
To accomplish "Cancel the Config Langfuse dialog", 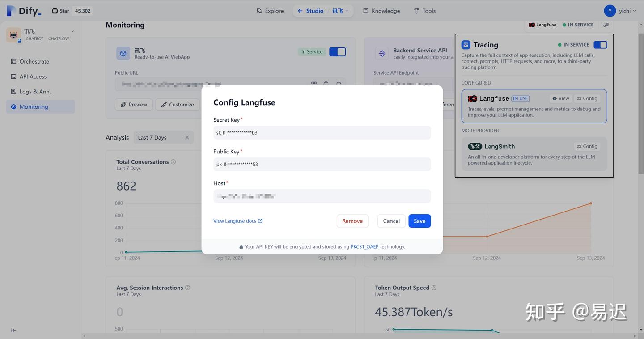I will click(x=391, y=221).
